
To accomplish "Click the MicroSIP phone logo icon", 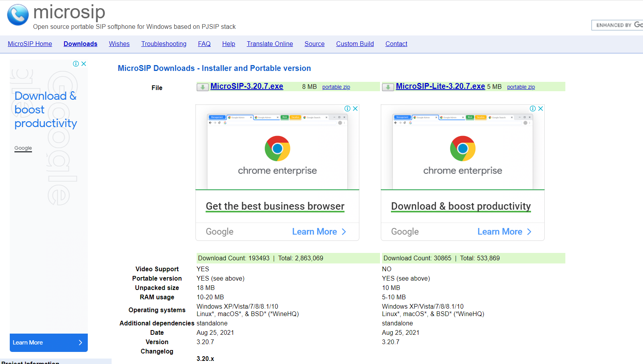I will (18, 15).
